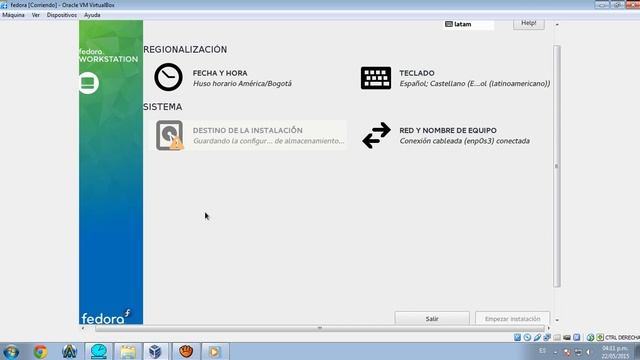Image resolution: width=640 pixels, height=360 pixels.
Task: Click 'Huso horario América/Bogotá' text
Action: 242,84
